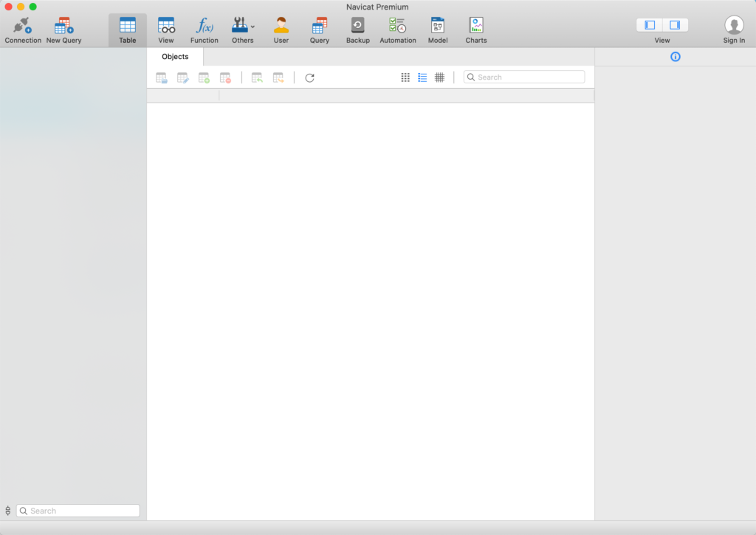Select the Table toolbar button
This screenshot has height=535, width=756.
[127, 30]
